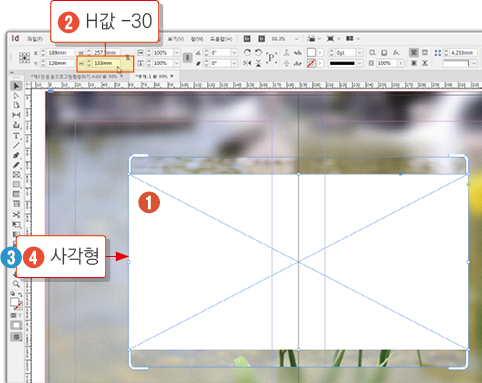Open the Window (창) menu
This screenshot has width=482, height=383.
(197, 39)
